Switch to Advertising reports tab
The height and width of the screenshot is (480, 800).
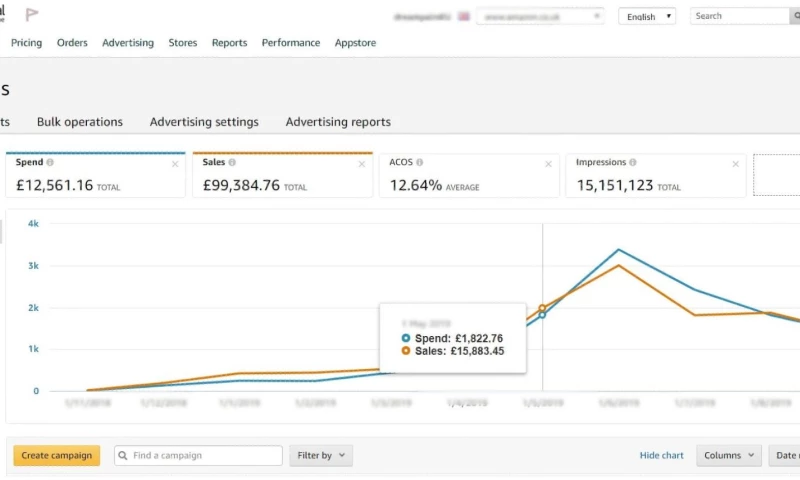pyautogui.click(x=338, y=122)
